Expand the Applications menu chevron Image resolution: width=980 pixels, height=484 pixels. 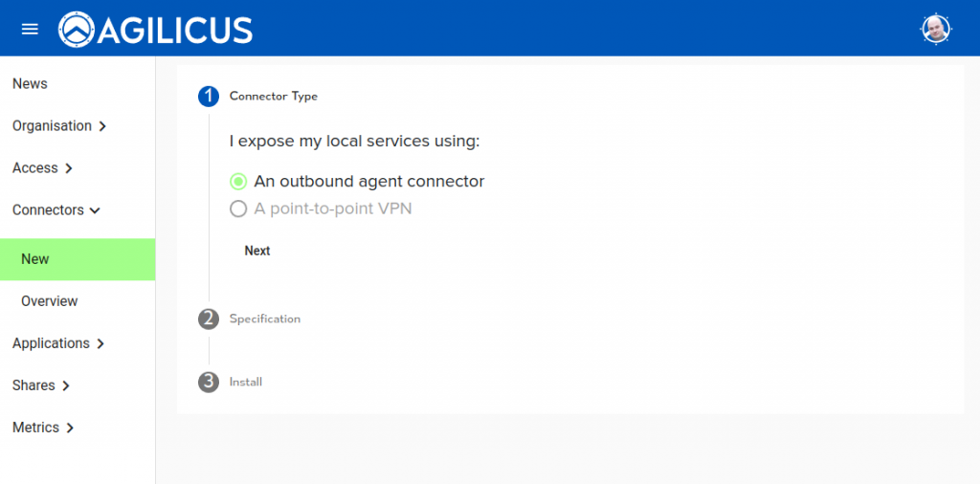tap(100, 343)
